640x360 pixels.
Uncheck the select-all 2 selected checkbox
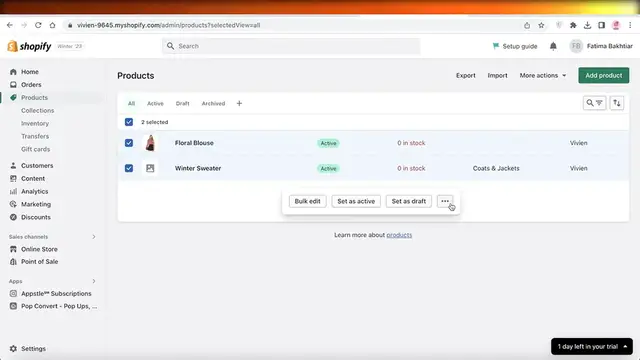[129, 122]
